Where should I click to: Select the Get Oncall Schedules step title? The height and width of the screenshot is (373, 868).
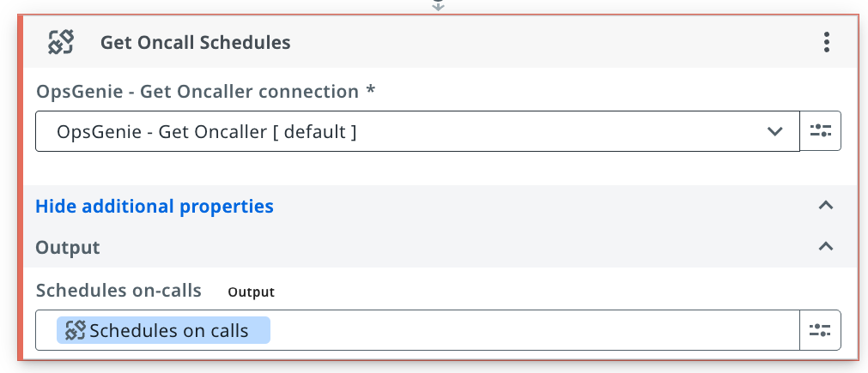coord(196,43)
